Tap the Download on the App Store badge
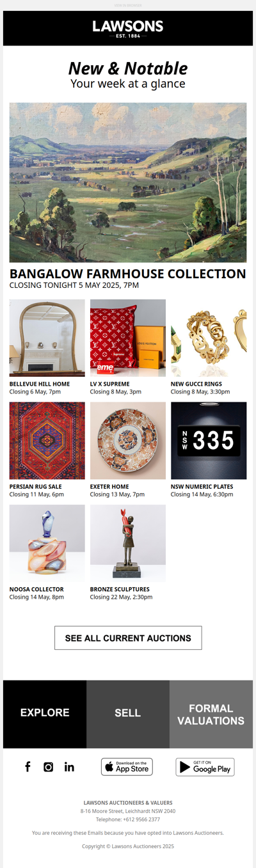The height and width of the screenshot is (868, 256). (127, 767)
